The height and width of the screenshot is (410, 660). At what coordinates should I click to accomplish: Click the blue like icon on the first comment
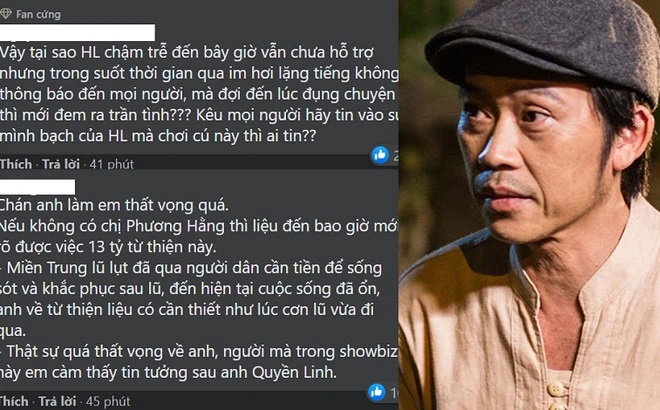coord(380,155)
